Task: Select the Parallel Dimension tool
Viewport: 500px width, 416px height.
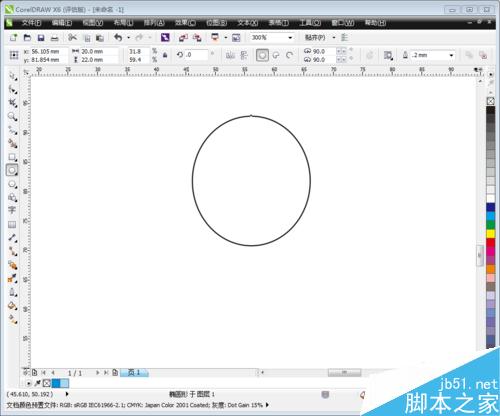Action: click(x=12, y=238)
